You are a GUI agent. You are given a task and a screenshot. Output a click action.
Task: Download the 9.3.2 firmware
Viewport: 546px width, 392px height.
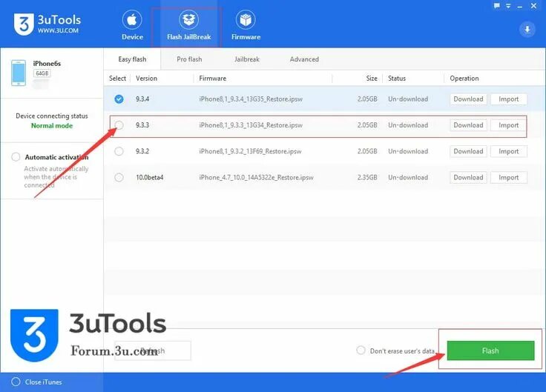pos(468,151)
